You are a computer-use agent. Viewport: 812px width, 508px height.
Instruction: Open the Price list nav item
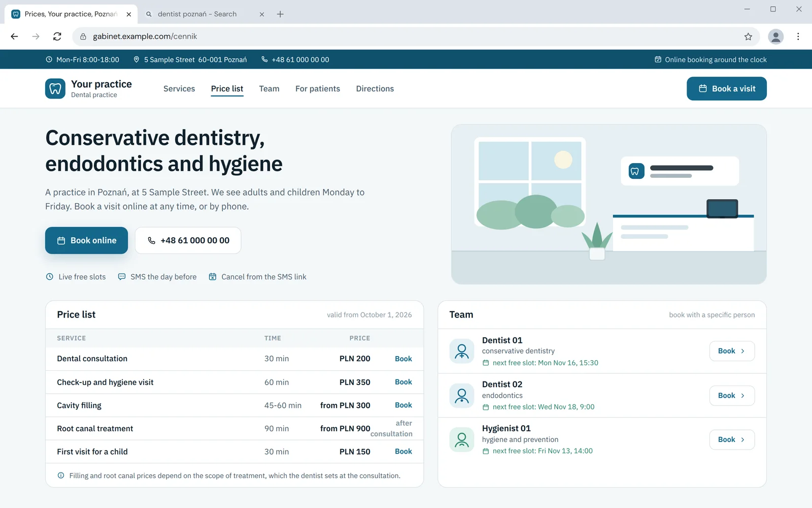pos(227,88)
